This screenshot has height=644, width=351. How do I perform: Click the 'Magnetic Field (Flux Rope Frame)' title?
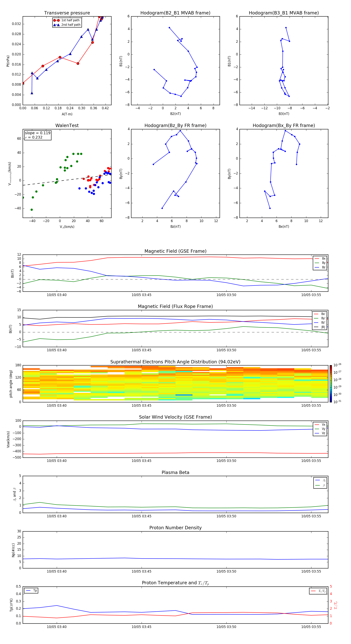(175, 307)
